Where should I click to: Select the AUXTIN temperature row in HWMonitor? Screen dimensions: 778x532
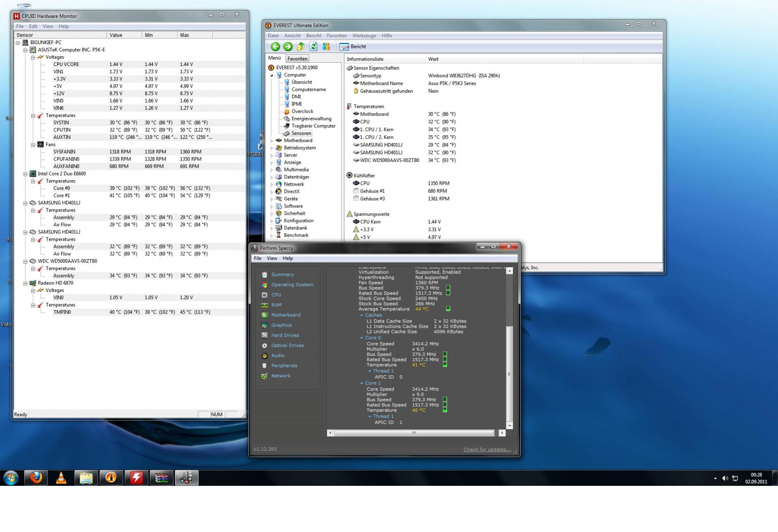tap(129, 137)
